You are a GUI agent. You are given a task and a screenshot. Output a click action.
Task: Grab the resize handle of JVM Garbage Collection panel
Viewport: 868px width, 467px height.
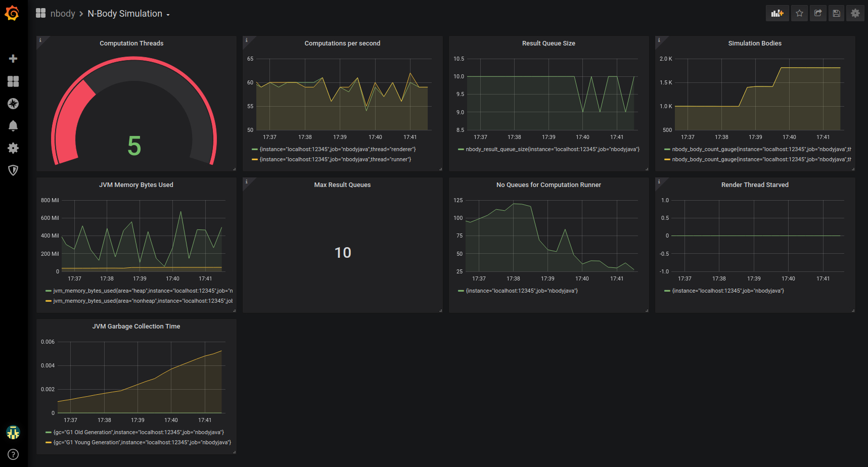[x=234, y=452]
